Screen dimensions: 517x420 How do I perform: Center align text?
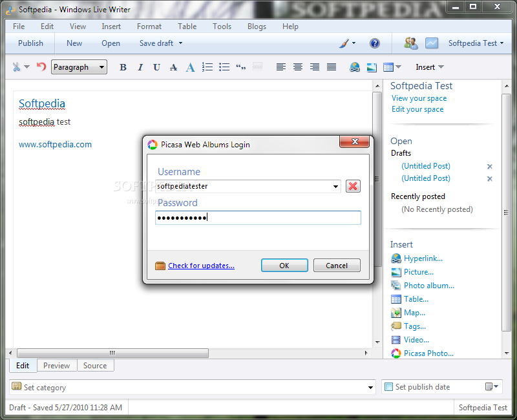298,67
